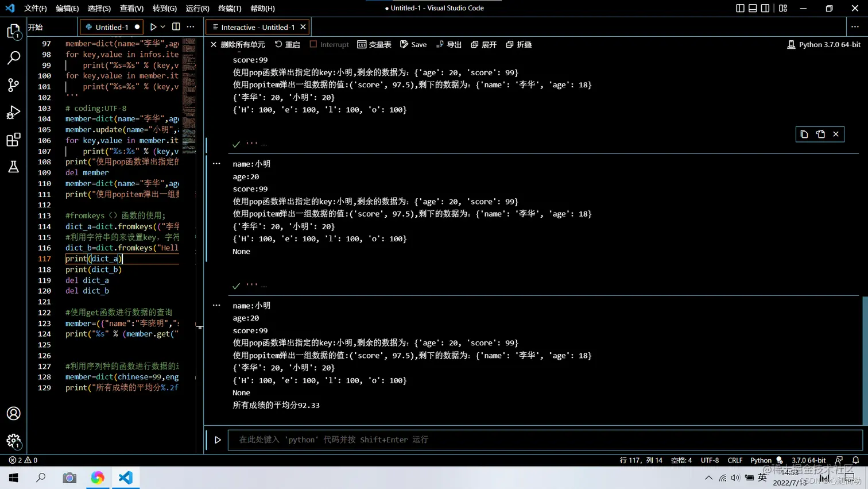Open the Customize Layout control
This screenshot has height=489, width=868.
click(783, 8)
